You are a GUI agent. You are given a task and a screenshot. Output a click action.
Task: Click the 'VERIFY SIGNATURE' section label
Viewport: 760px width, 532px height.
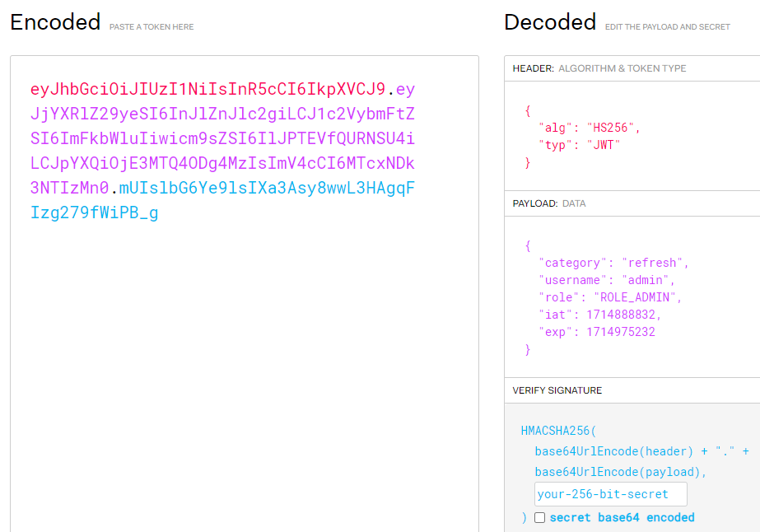click(557, 390)
